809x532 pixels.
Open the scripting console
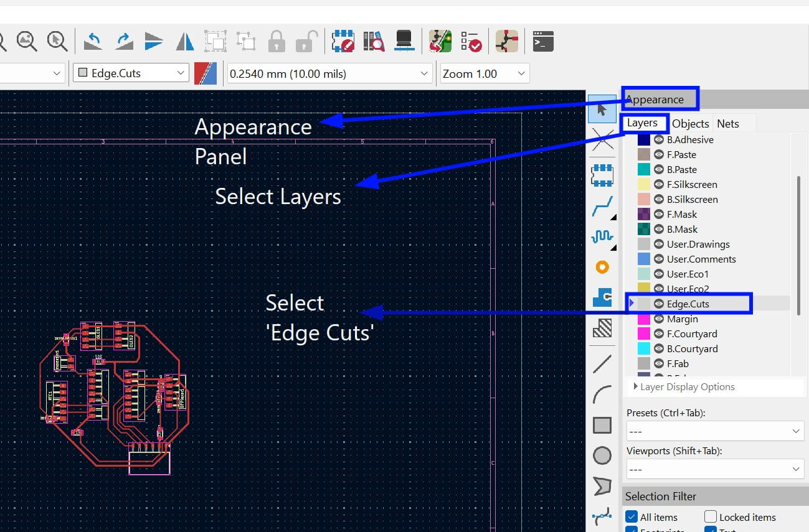pos(543,41)
